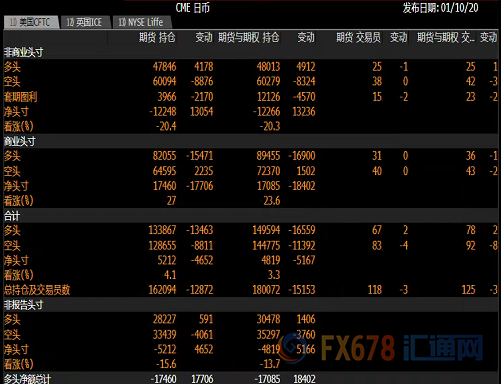501x384 pixels.
Task: Click the value 82055
Action: 164,156
